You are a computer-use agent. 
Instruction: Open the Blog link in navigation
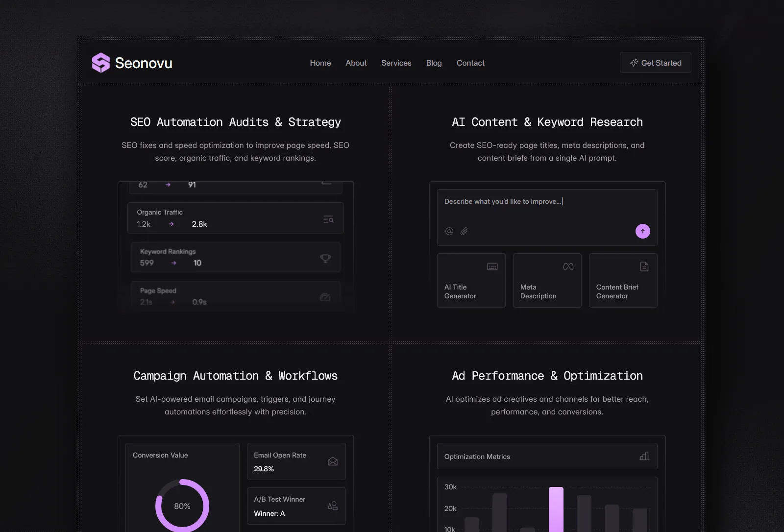(x=434, y=63)
